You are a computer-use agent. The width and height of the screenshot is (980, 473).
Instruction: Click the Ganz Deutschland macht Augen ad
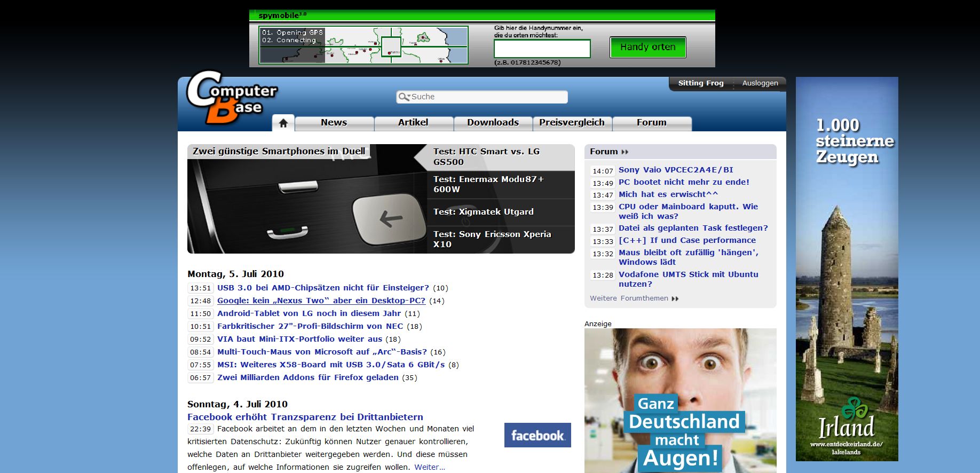tap(681, 400)
